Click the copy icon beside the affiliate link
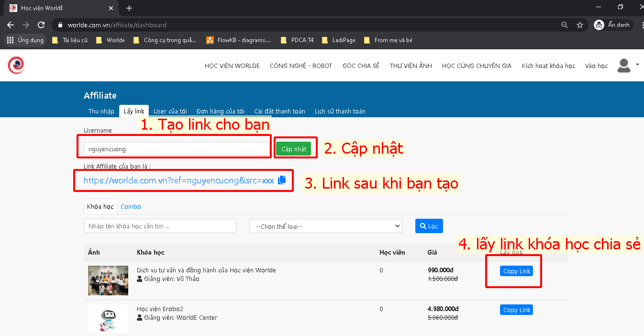 click(x=282, y=180)
